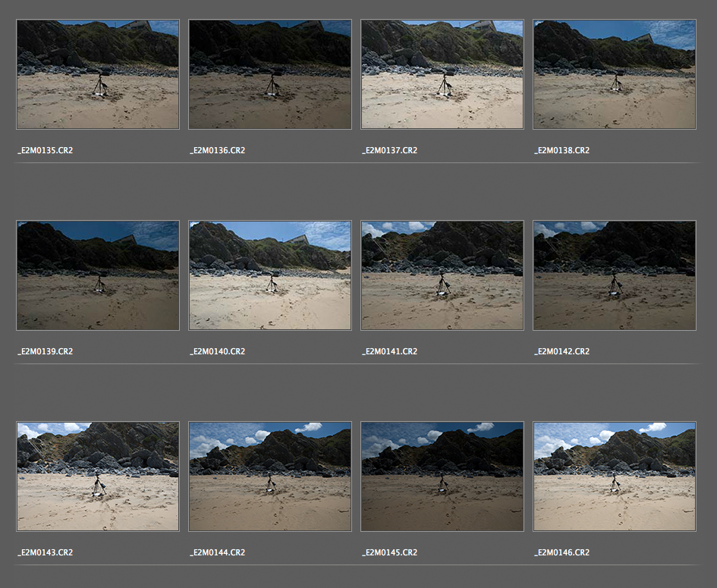Viewport: 717px width, 588px height.
Task: Click the _E2M0135.CR2 filename label
Action: [x=46, y=150]
